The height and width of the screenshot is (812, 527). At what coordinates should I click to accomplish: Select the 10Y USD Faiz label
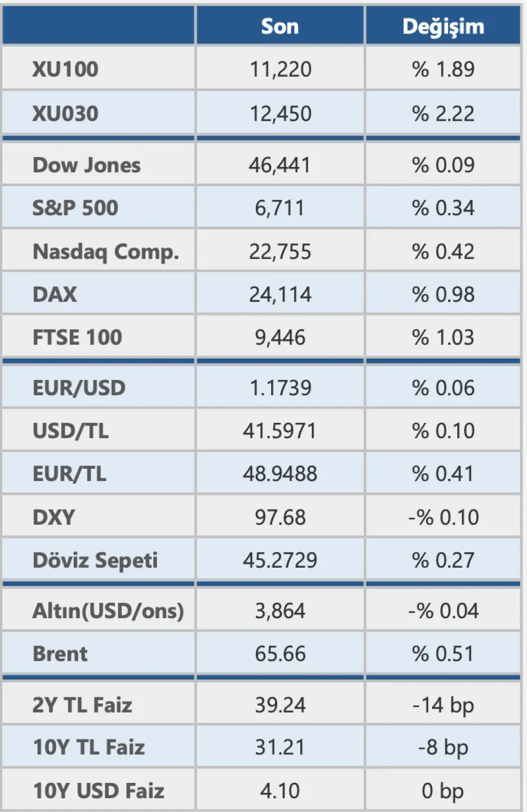pos(99,791)
